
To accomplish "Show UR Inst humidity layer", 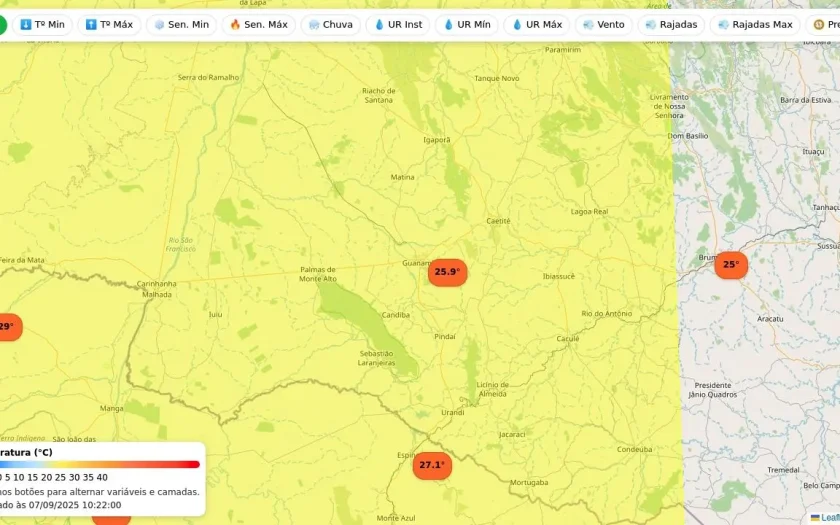I will pos(398,25).
